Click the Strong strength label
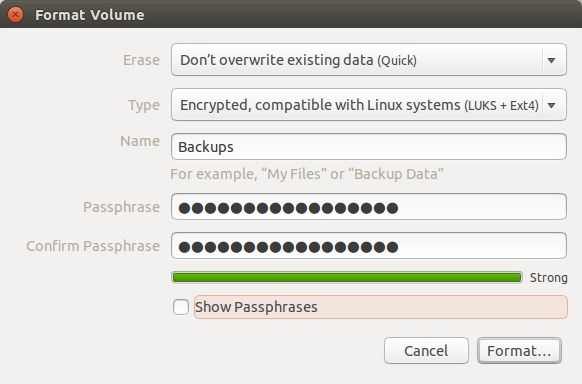Image resolution: width=582 pixels, height=384 pixels. point(549,278)
